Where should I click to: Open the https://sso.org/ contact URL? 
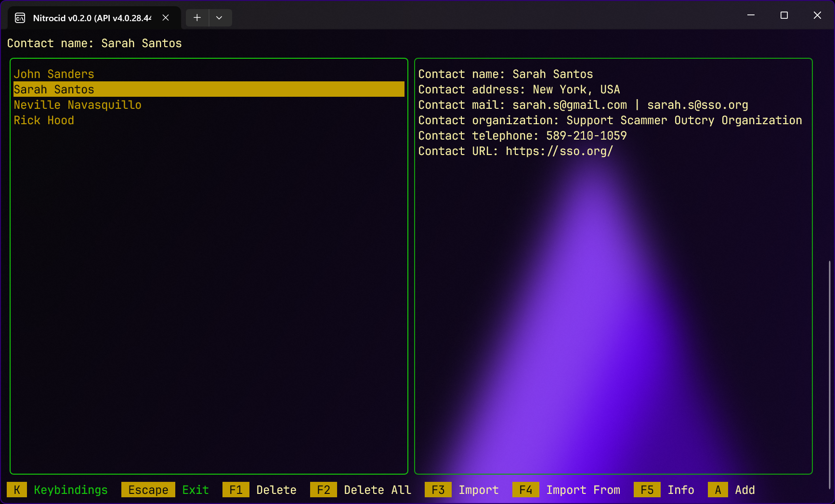pyautogui.click(x=559, y=151)
